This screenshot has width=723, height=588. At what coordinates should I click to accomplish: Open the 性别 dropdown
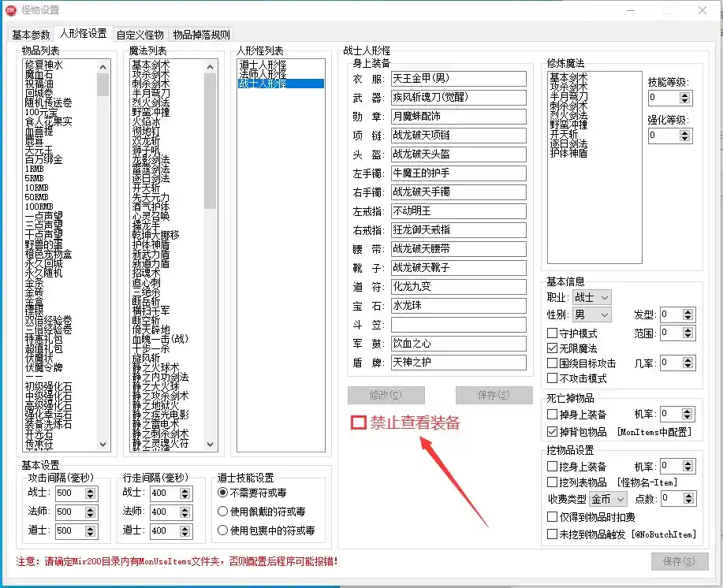click(592, 314)
